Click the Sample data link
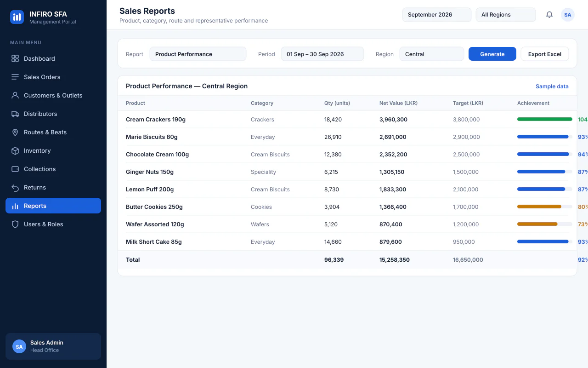Image resolution: width=588 pixels, height=368 pixels. click(x=552, y=86)
